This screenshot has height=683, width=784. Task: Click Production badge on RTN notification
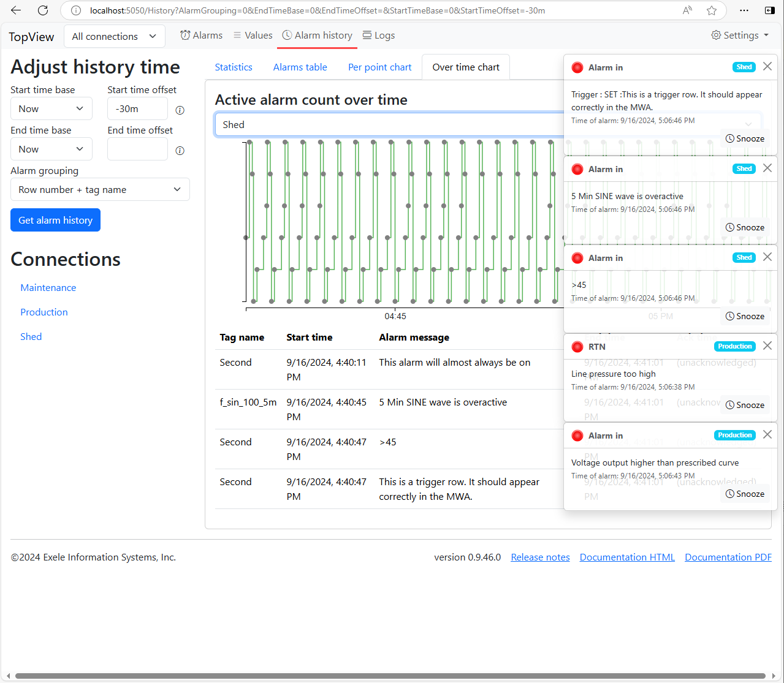[x=735, y=346]
